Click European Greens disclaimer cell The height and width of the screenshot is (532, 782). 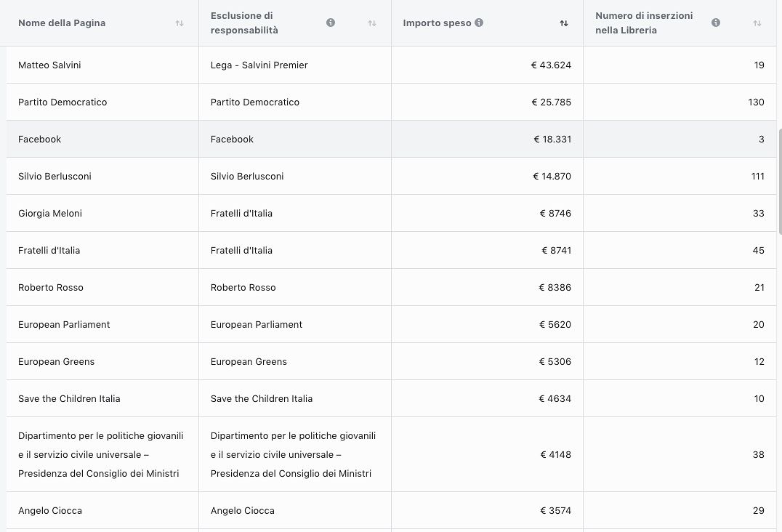pos(249,361)
